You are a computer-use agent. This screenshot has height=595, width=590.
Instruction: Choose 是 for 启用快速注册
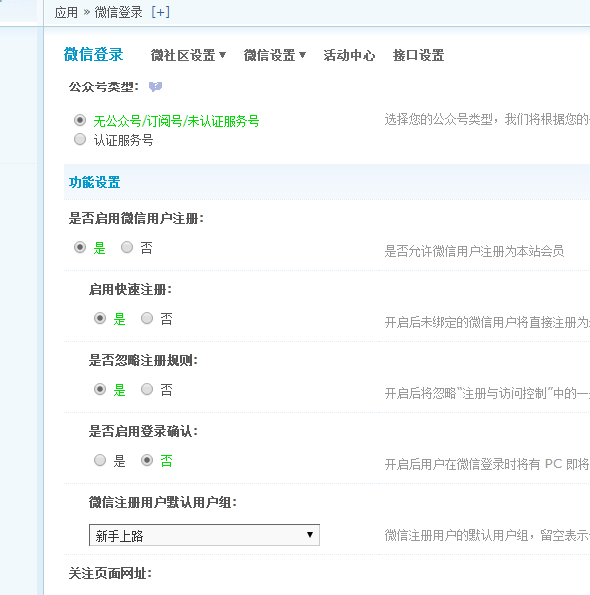100,318
